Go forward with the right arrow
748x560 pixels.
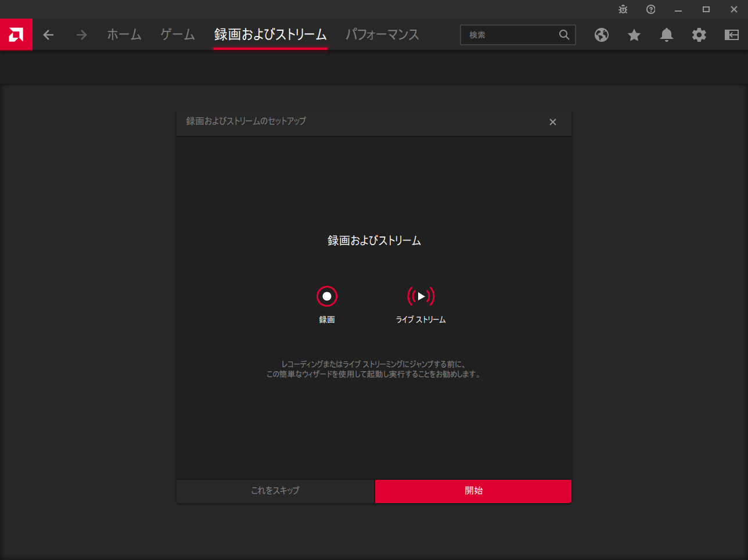(x=81, y=35)
